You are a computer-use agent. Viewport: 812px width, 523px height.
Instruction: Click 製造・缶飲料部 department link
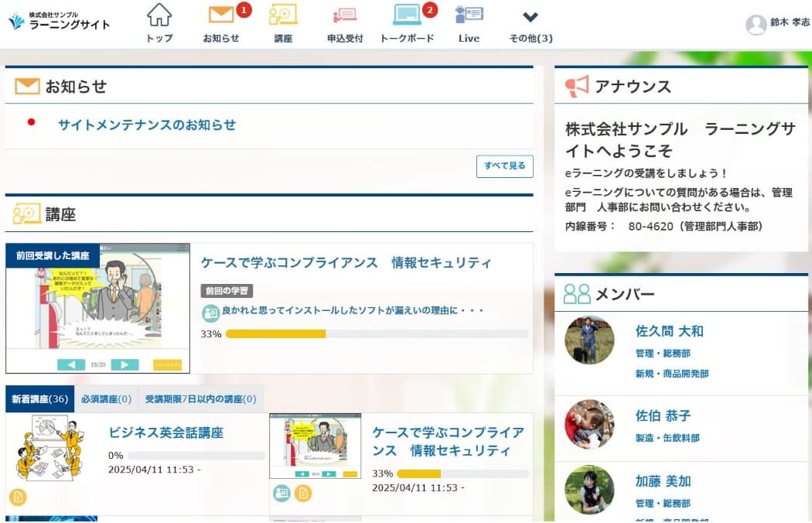pyautogui.click(x=667, y=438)
